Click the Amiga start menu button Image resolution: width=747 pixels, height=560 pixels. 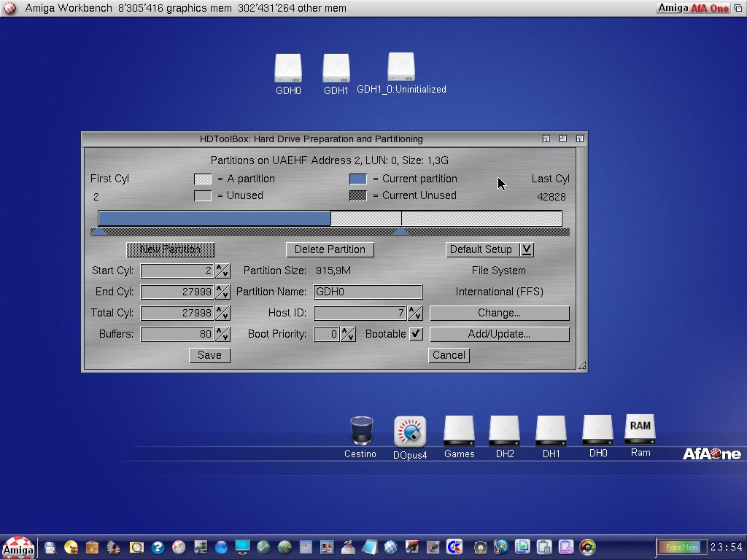coord(18,548)
